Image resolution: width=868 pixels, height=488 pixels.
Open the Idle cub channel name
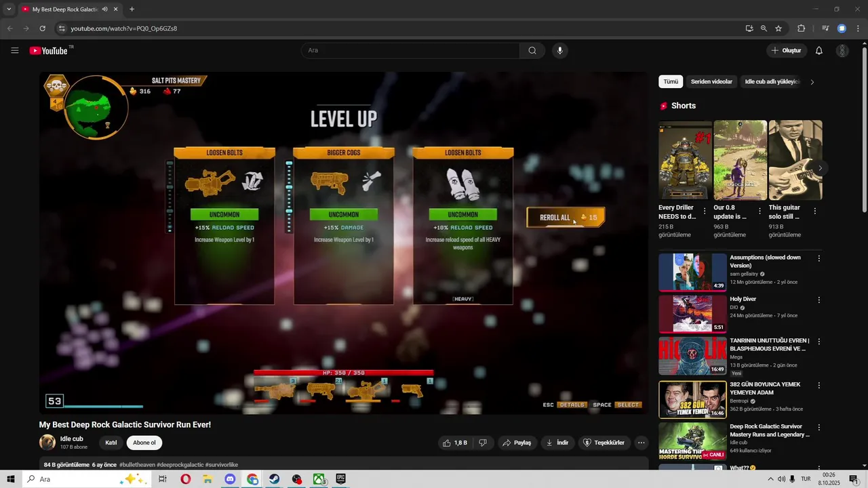(71, 439)
